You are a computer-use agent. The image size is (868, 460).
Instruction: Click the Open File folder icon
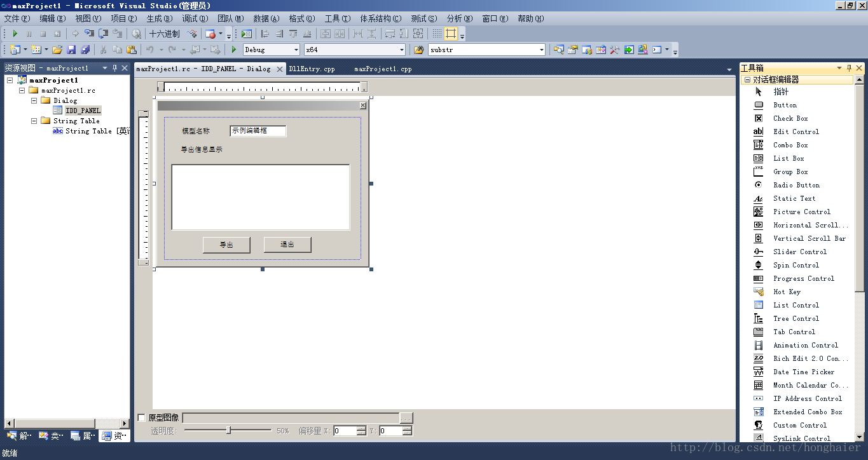coord(57,50)
